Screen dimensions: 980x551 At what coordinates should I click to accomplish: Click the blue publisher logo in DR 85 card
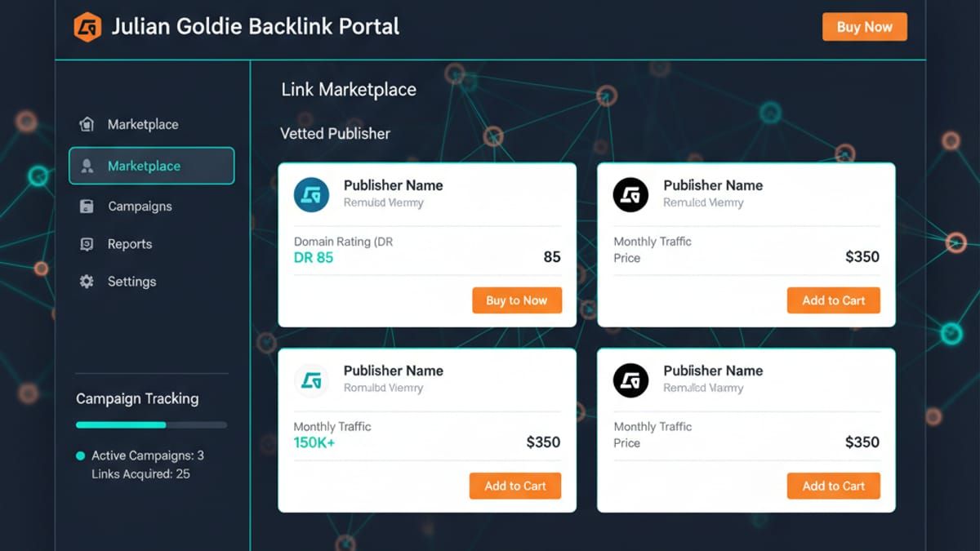tap(311, 196)
